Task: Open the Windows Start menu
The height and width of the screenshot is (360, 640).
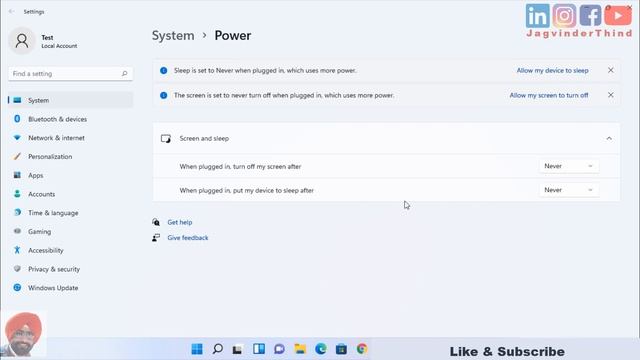Action: coord(197,349)
